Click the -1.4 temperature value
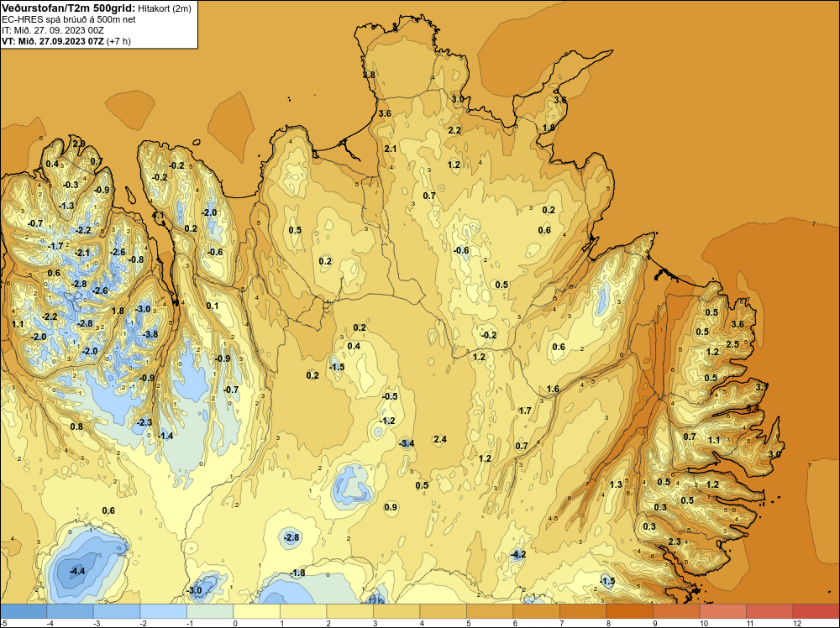Viewport: 840px width, 628px height. [165, 436]
